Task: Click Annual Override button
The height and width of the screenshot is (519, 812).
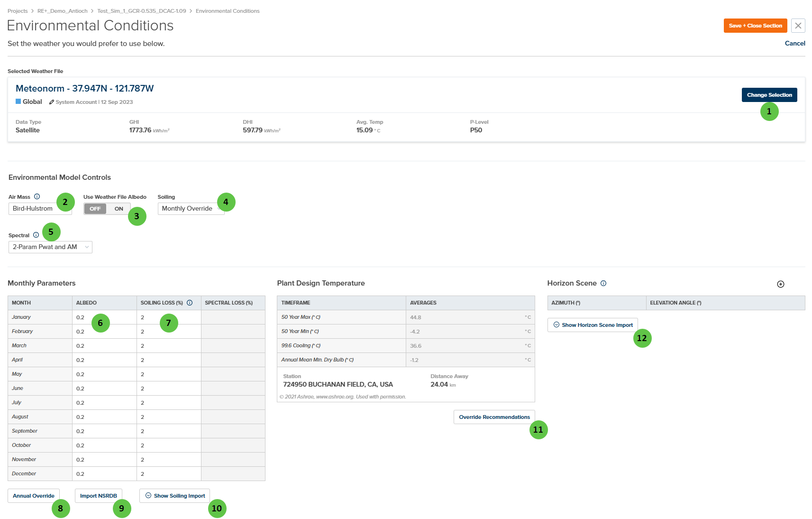Action: [x=34, y=496]
